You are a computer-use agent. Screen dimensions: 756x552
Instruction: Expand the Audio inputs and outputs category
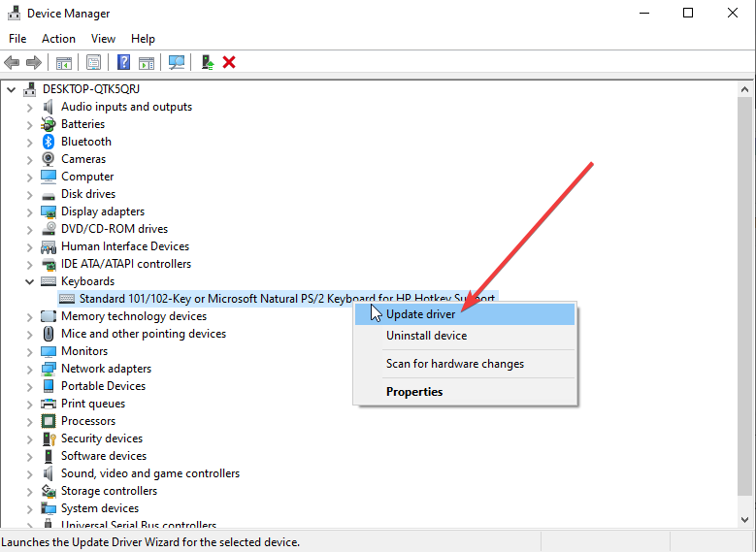click(x=29, y=107)
